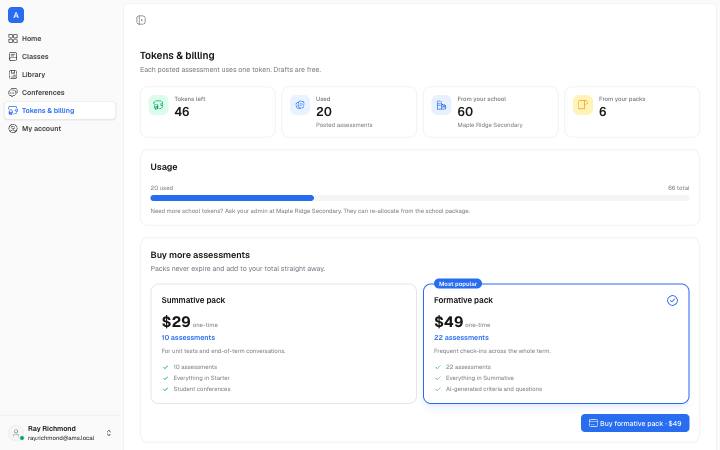Click the green Tokens left icon
720x450 pixels.
click(158, 105)
